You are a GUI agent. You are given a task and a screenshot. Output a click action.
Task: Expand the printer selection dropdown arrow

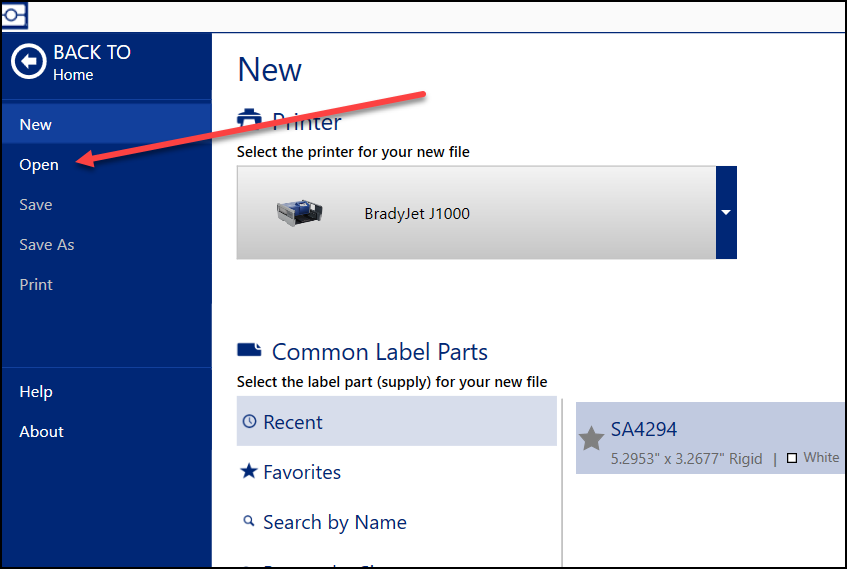point(726,212)
